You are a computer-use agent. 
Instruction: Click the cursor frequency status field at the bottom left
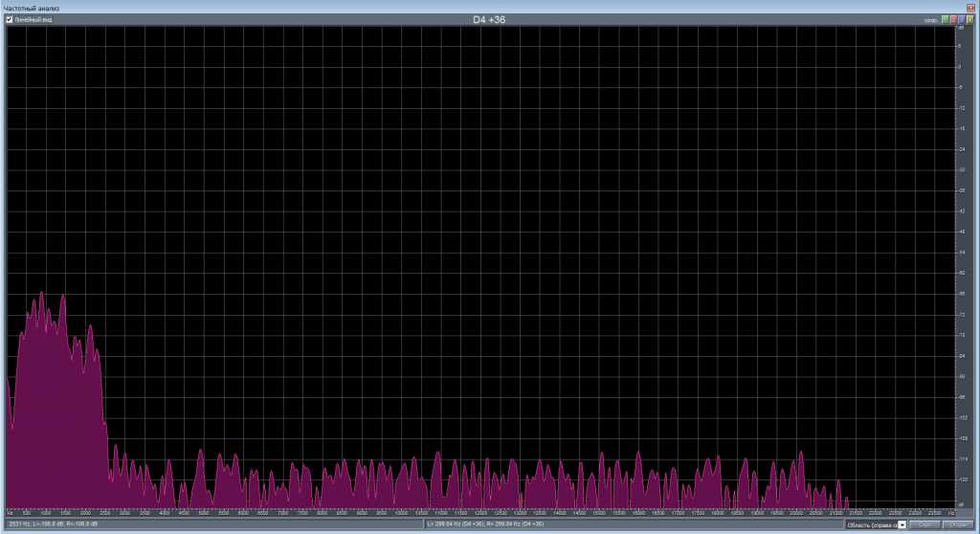tap(214, 524)
